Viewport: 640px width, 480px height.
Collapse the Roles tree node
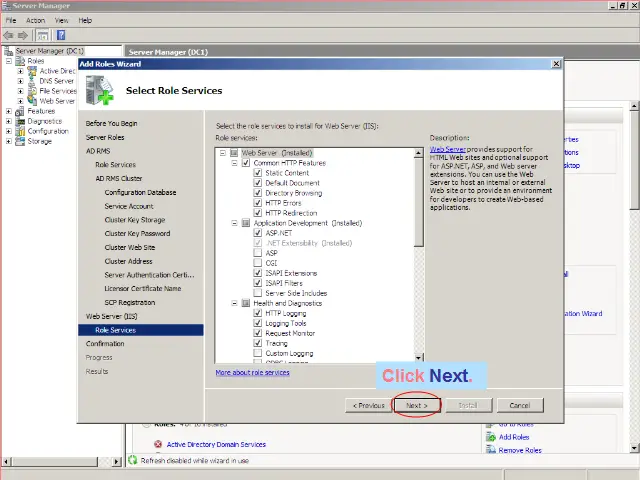[9, 61]
